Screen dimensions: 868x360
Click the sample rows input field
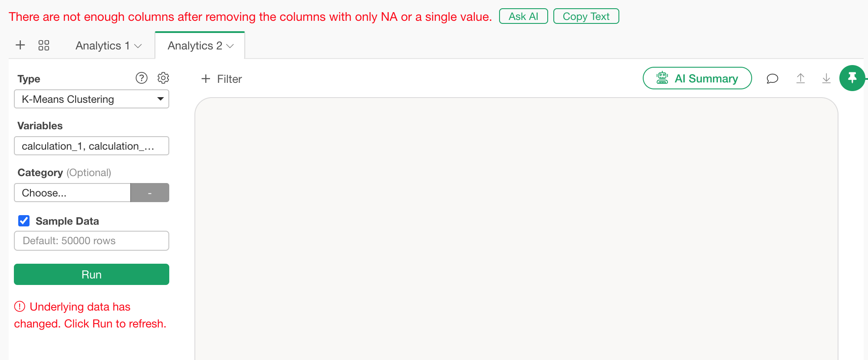(x=92, y=241)
